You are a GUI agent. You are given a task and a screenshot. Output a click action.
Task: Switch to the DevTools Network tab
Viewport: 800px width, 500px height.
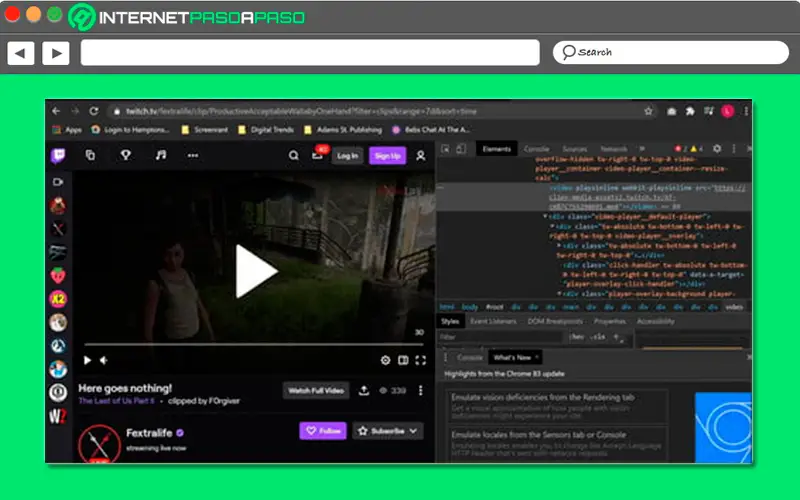(613, 149)
